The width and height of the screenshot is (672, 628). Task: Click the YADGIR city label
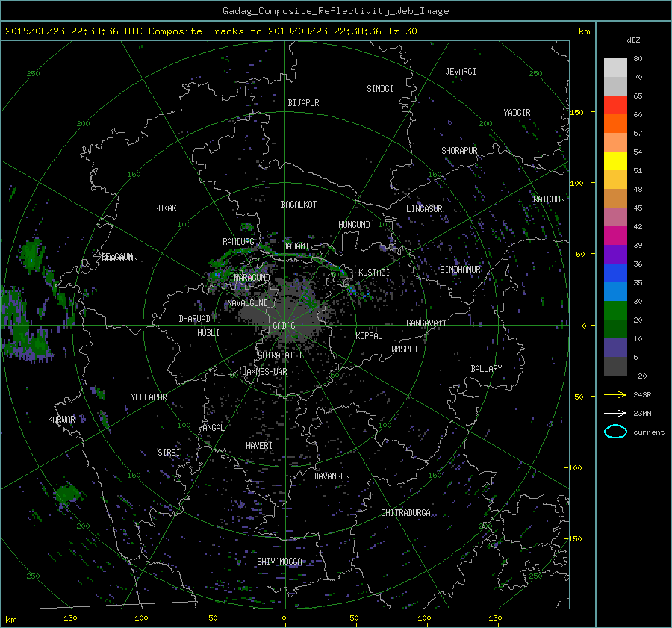pos(517,113)
